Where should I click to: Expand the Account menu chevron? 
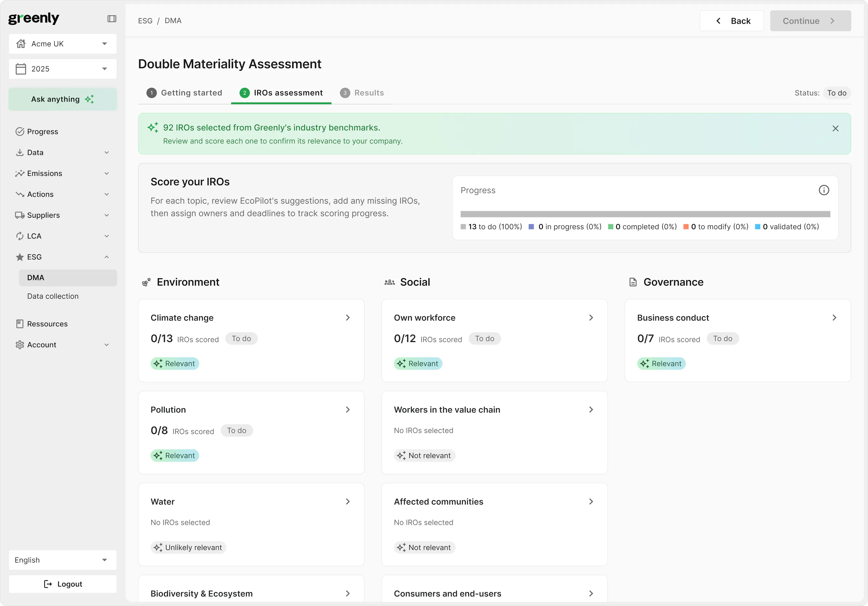(107, 345)
